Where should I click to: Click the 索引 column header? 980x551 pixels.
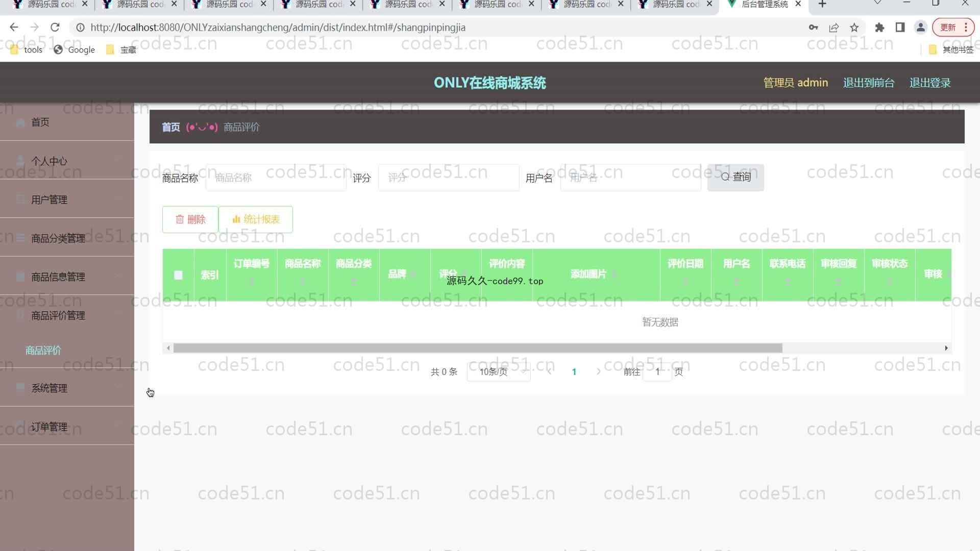(210, 275)
